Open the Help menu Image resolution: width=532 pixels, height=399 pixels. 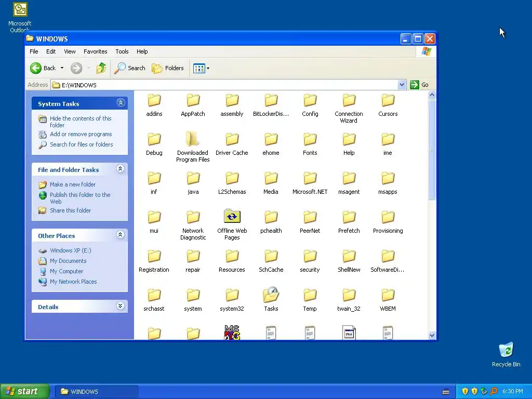pyautogui.click(x=142, y=51)
